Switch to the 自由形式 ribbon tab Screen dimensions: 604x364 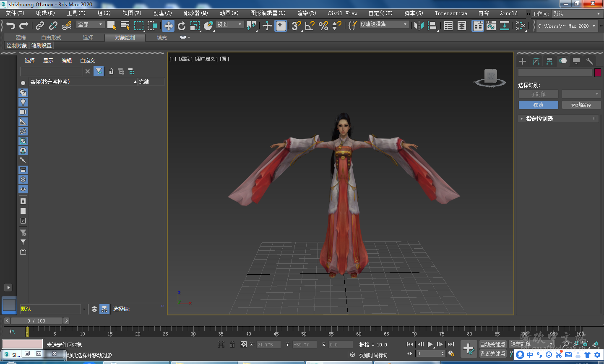point(51,37)
